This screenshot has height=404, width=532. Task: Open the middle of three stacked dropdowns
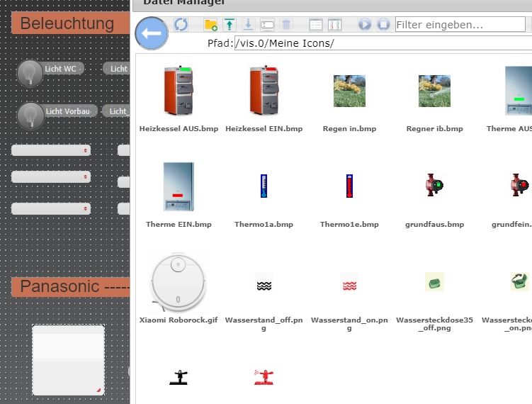[51, 176]
